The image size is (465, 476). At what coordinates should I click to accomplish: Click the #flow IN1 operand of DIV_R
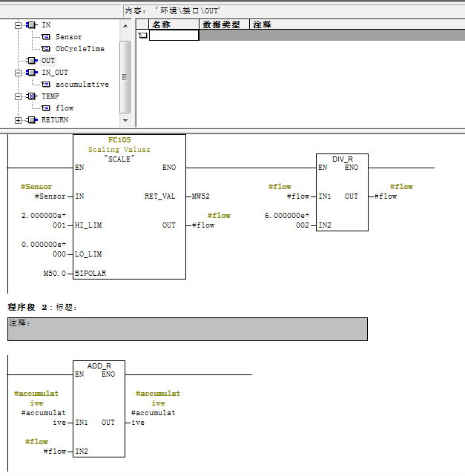pos(298,196)
